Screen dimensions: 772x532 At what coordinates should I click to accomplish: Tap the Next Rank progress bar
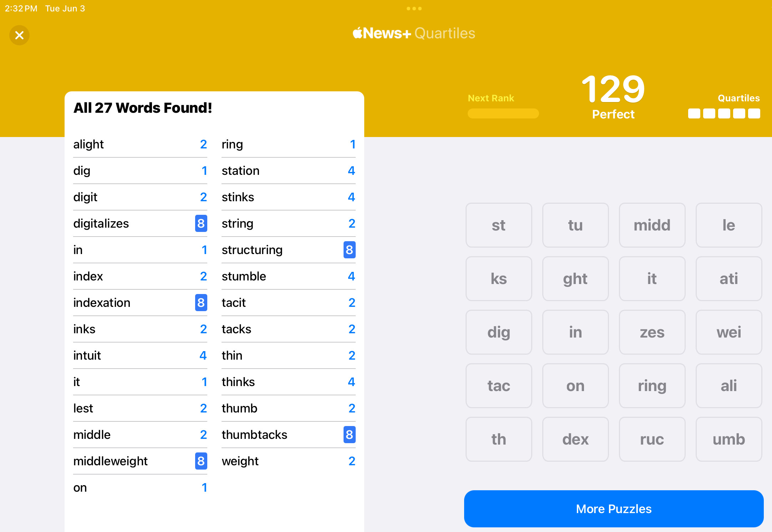[x=503, y=113]
